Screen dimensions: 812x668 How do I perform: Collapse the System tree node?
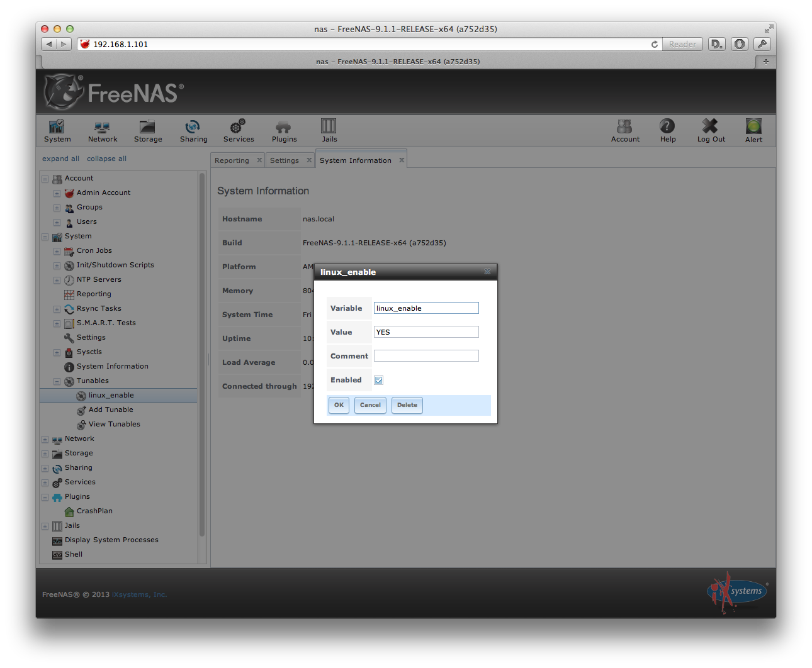[45, 237]
